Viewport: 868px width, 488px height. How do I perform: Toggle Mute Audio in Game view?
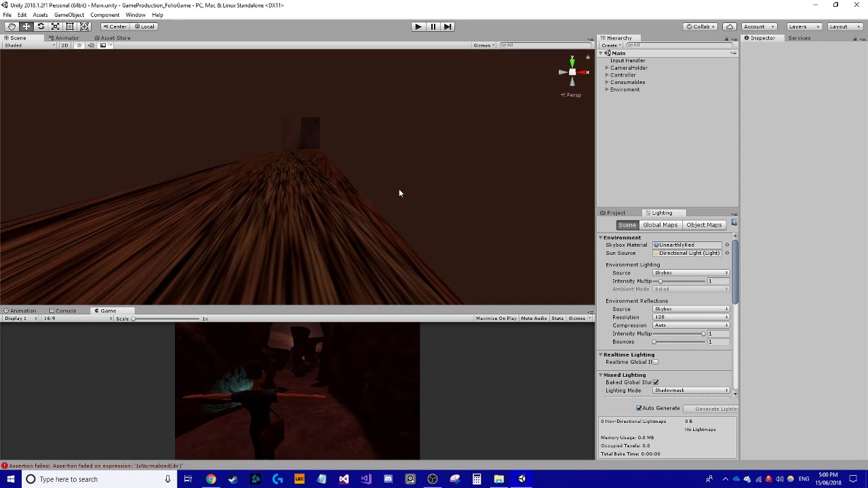tap(534, 319)
